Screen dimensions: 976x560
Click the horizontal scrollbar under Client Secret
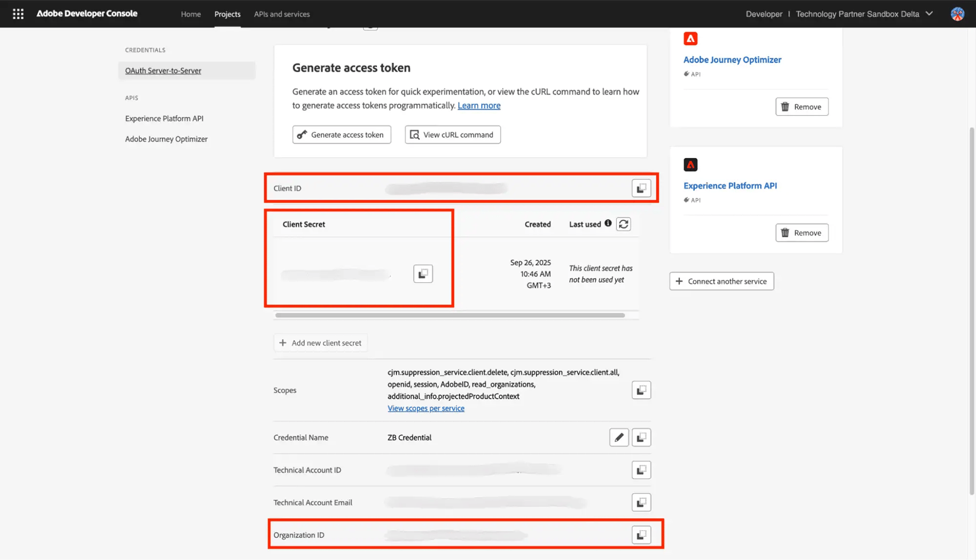[450, 315]
